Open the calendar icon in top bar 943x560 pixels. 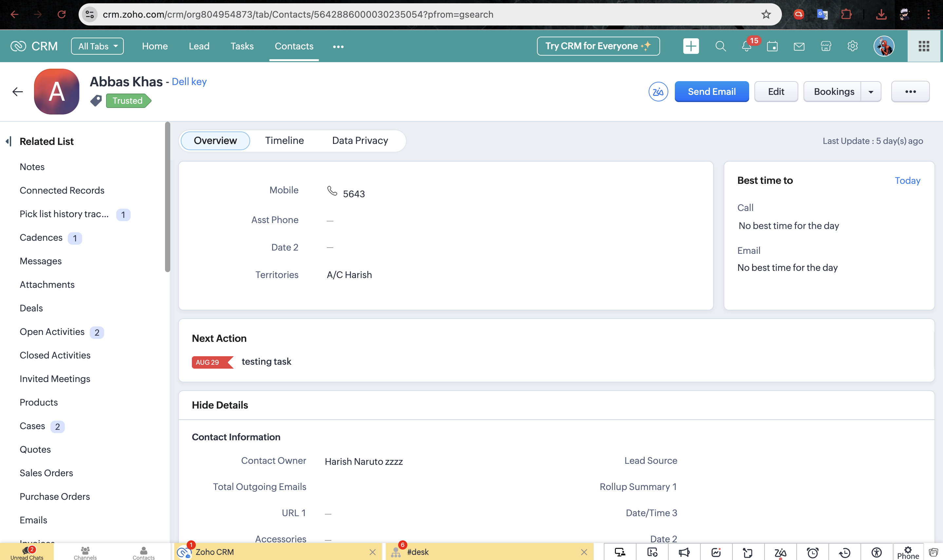pyautogui.click(x=772, y=46)
